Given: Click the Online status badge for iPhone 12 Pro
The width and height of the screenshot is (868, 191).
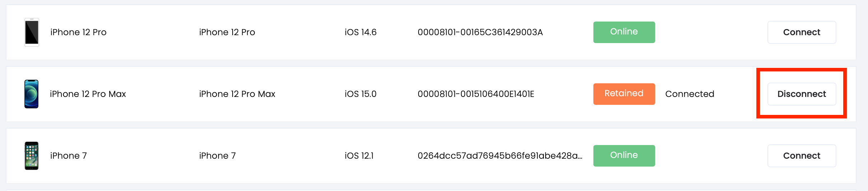Looking at the screenshot, I should [x=624, y=32].
